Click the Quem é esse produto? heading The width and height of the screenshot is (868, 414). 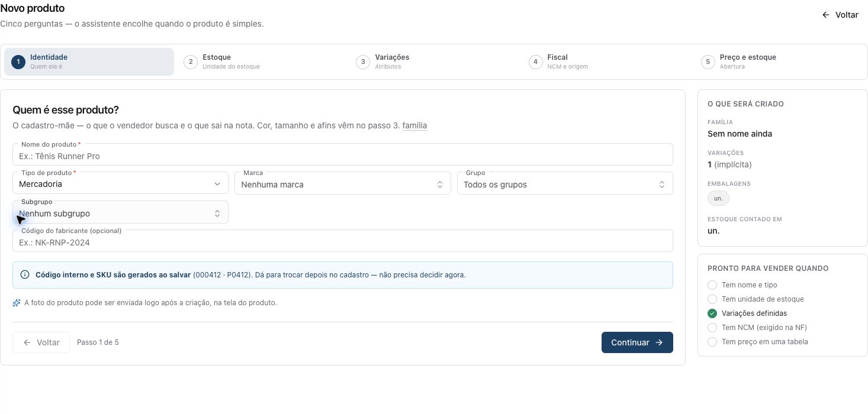(x=66, y=110)
